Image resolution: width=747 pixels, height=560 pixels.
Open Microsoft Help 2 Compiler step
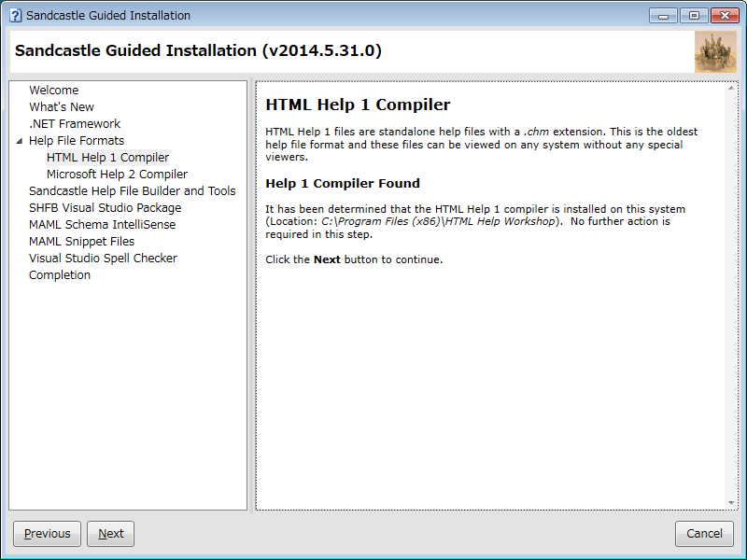point(118,175)
